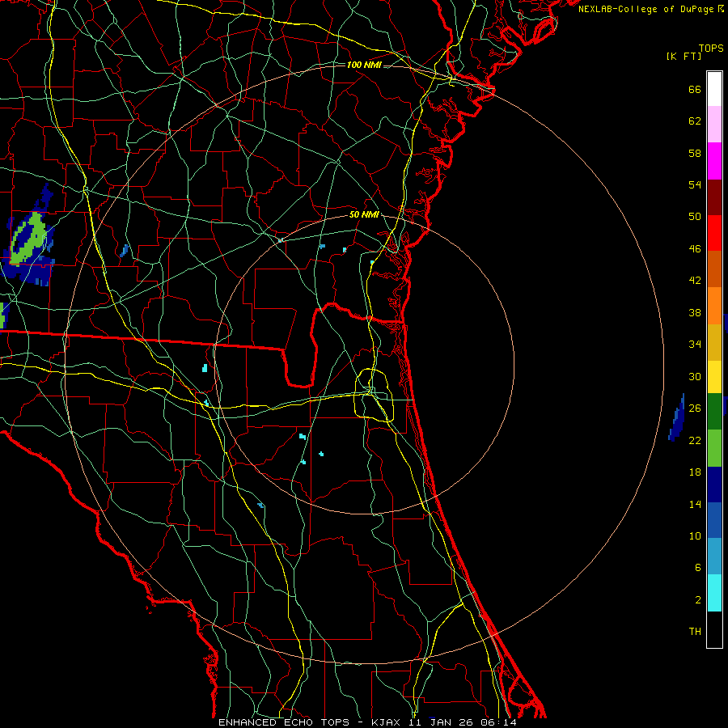Select the light green legend swatch
Viewport: 728px width, 728px height.
click(x=714, y=448)
